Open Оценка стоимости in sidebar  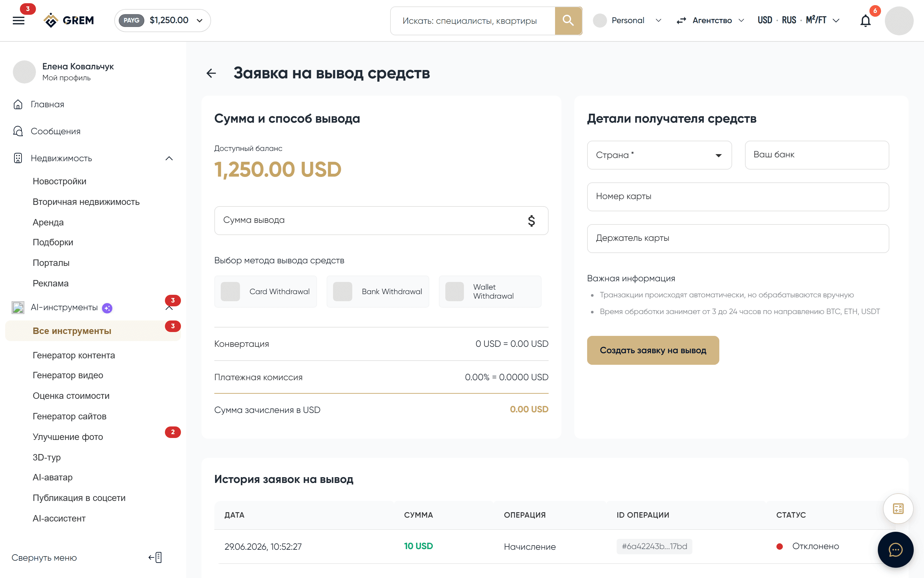tap(71, 396)
